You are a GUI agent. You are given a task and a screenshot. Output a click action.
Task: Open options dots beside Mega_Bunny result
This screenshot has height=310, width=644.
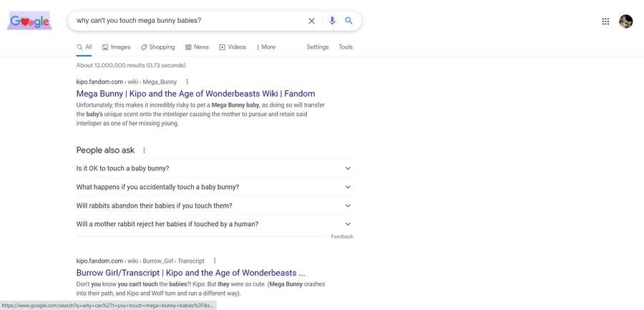click(187, 82)
